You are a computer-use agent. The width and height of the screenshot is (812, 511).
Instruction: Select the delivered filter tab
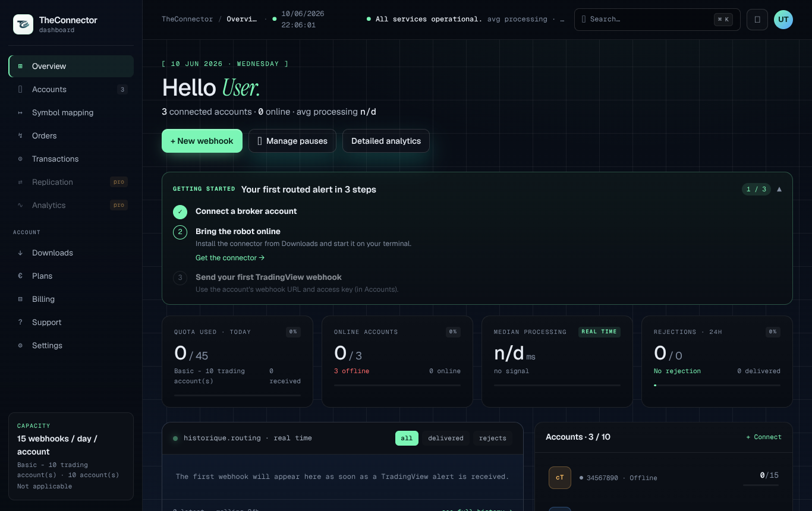(x=446, y=438)
